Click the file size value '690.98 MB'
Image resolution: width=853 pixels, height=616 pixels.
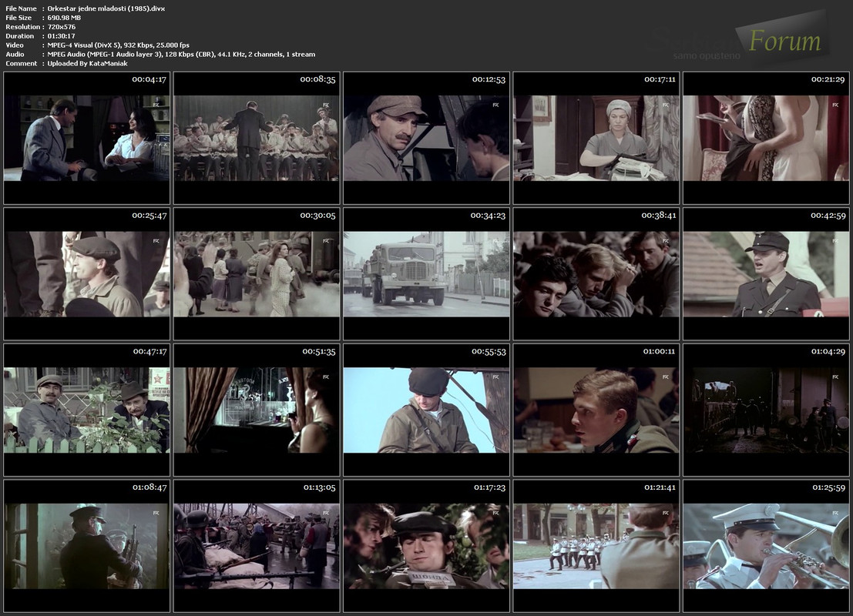tap(64, 18)
